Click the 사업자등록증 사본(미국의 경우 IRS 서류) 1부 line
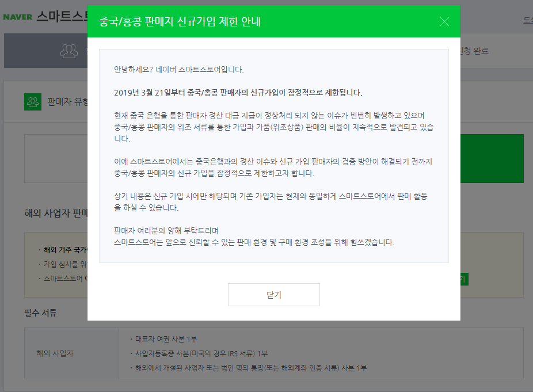The height and width of the screenshot is (392, 533). coord(201,353)
